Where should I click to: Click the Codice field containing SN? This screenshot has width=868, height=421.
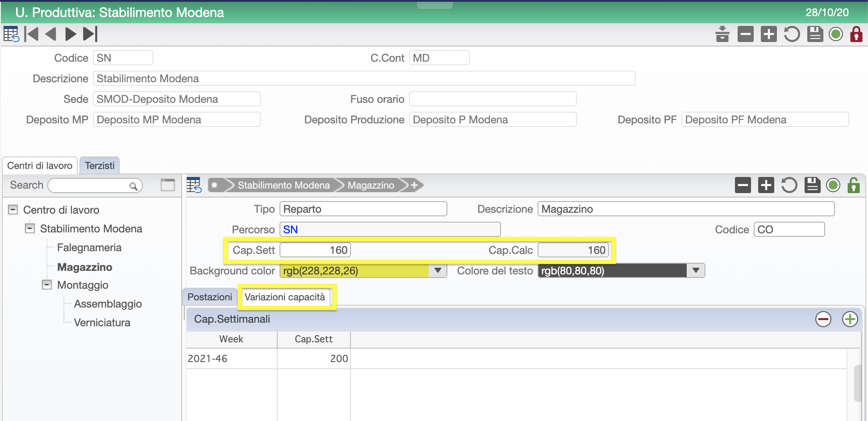(123, 58)
